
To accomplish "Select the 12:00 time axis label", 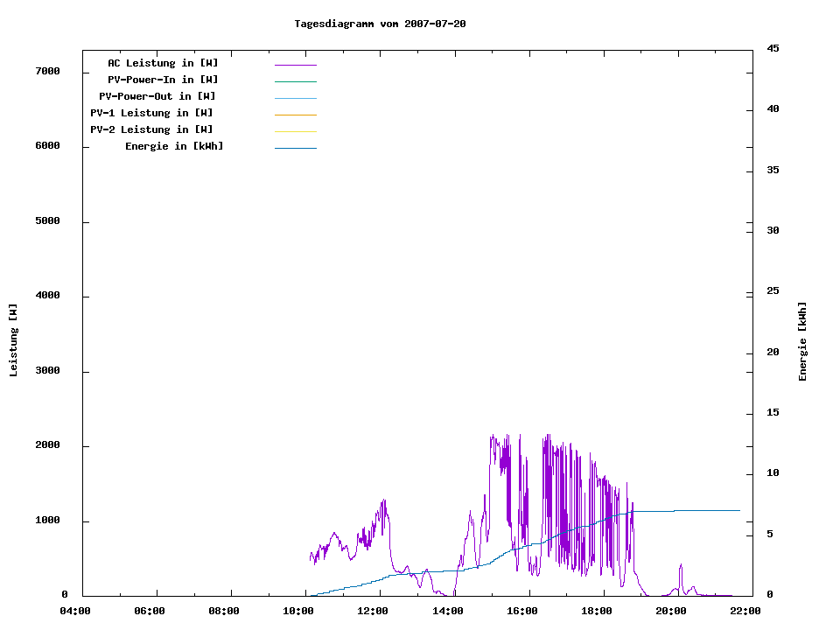I will click(x=374, y=611).
